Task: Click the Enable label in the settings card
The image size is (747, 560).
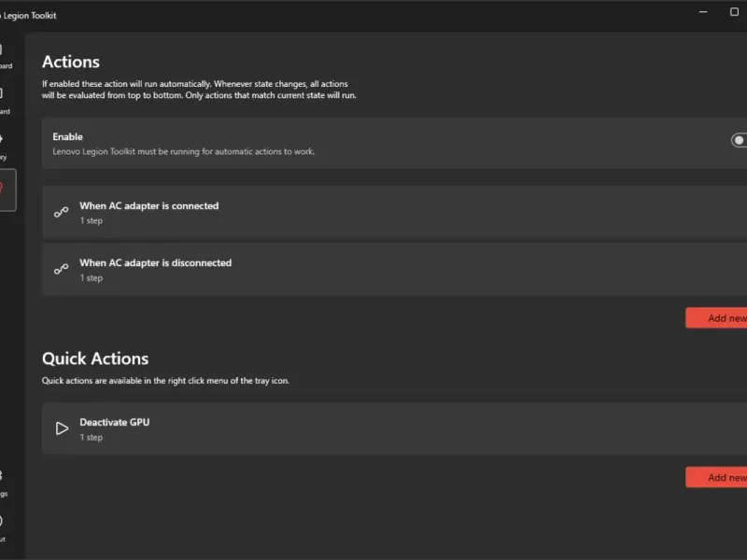Action: pyautogui.click(x=67, y=137)
